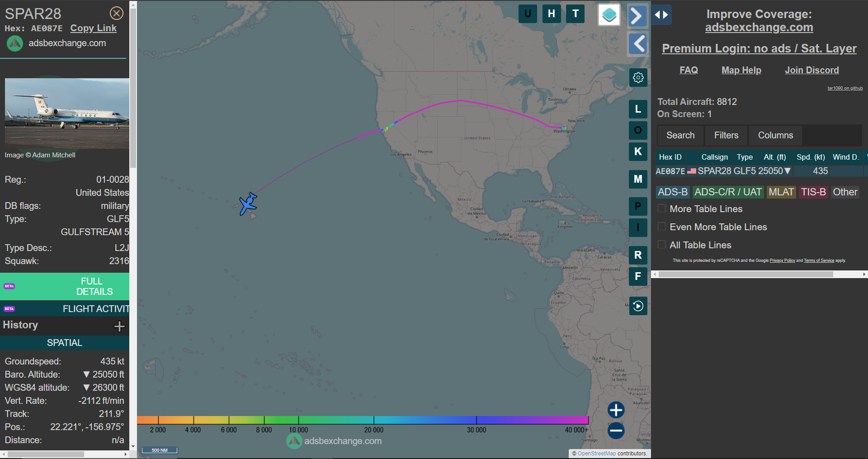
Task: Open the Map Help link
Action: pos(741,70)
